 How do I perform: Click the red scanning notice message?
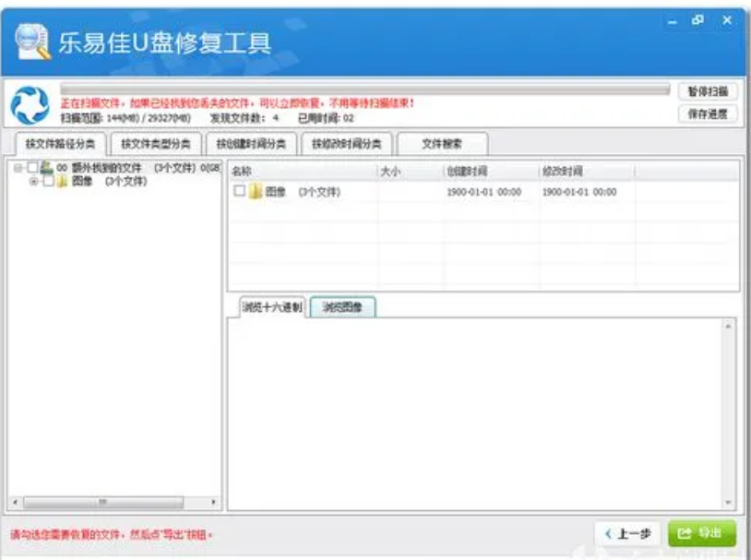click(x=237, y=103)
